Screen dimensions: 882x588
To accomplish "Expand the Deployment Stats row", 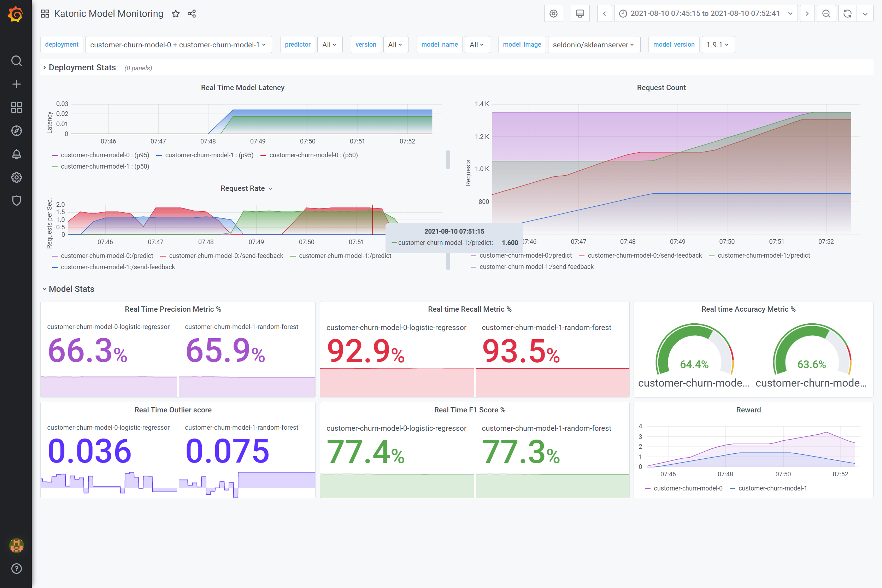I will pos(82,67).
